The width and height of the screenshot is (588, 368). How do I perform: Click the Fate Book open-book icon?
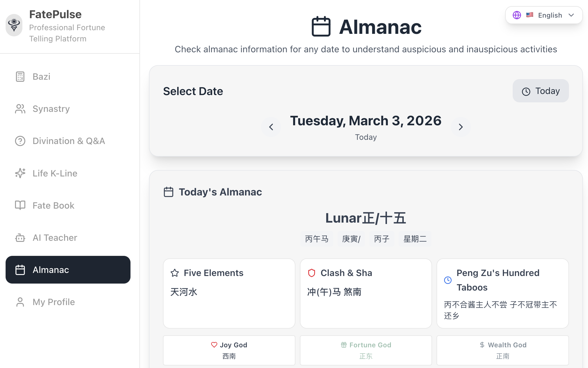click(20, 205)
